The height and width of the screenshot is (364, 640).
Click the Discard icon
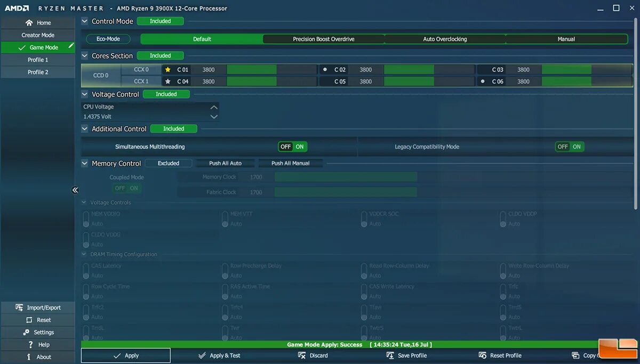pos(302,355)
